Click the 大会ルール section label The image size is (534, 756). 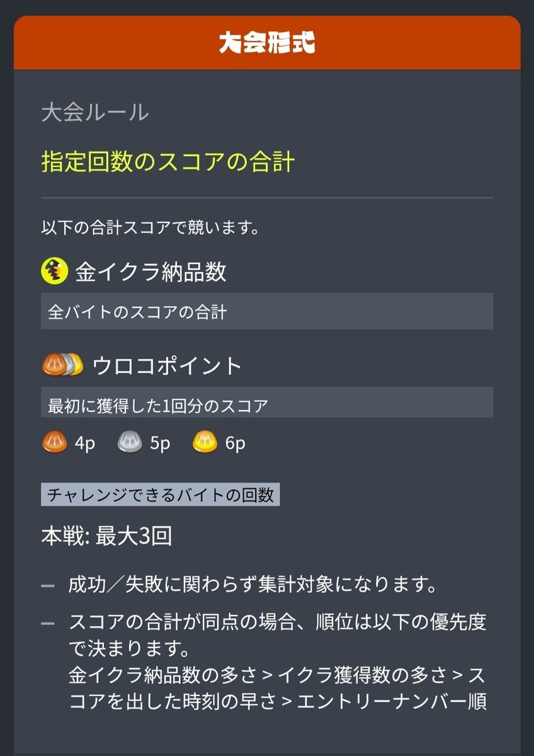(x=94, y=113)
